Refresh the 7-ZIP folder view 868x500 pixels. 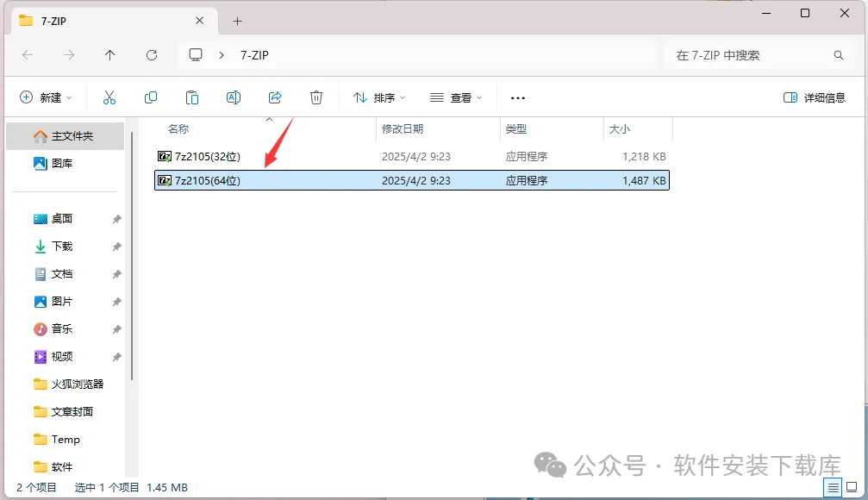tap(151, 55)
